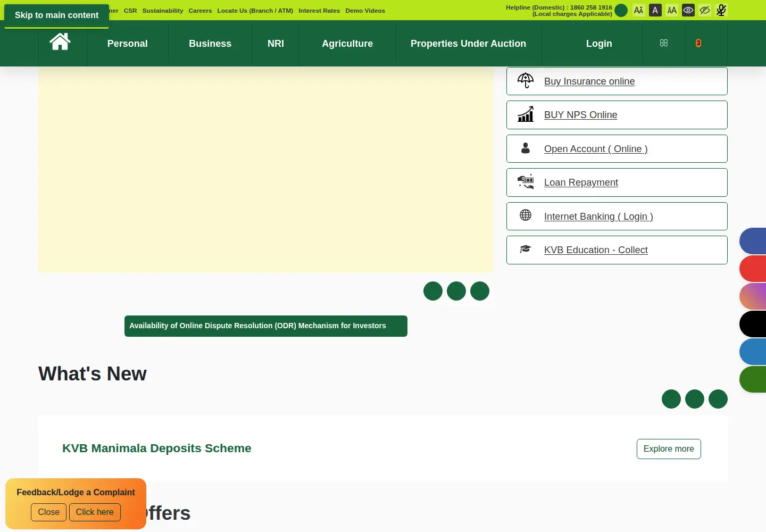Open the Careers link
766x532 pixels.
click(200, 11)
